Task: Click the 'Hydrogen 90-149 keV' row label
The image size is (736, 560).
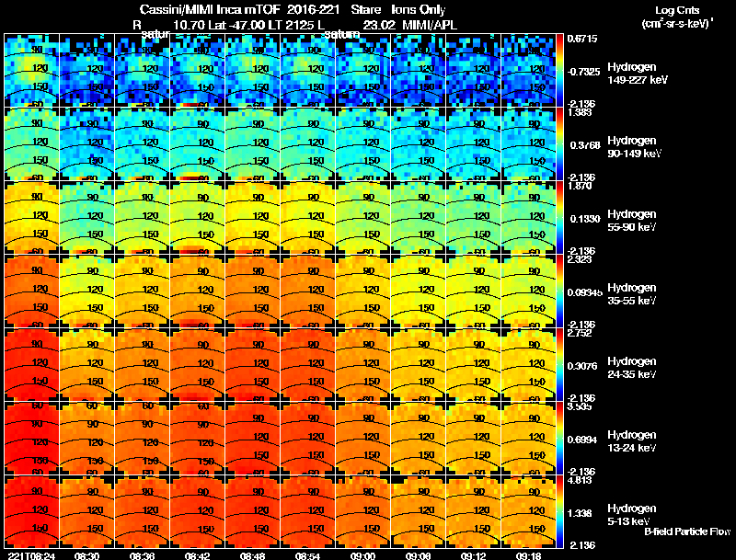Action: 635,147
